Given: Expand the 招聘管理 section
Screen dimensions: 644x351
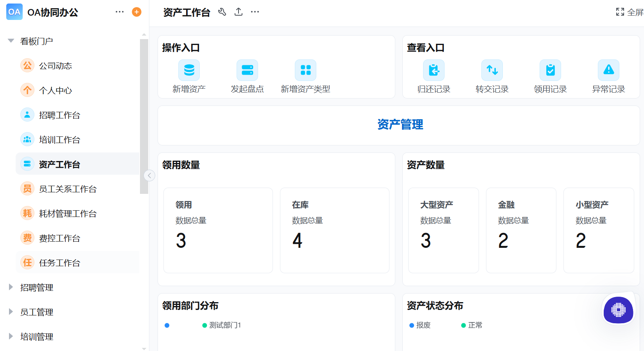Looking at the screenshot, I should pyautogui.click(x=11, y=287).
